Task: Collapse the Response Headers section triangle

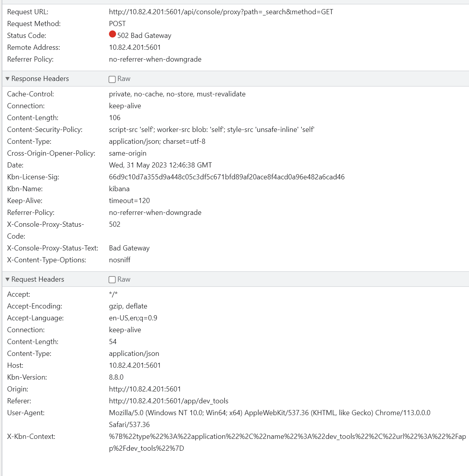Action: 8,79
